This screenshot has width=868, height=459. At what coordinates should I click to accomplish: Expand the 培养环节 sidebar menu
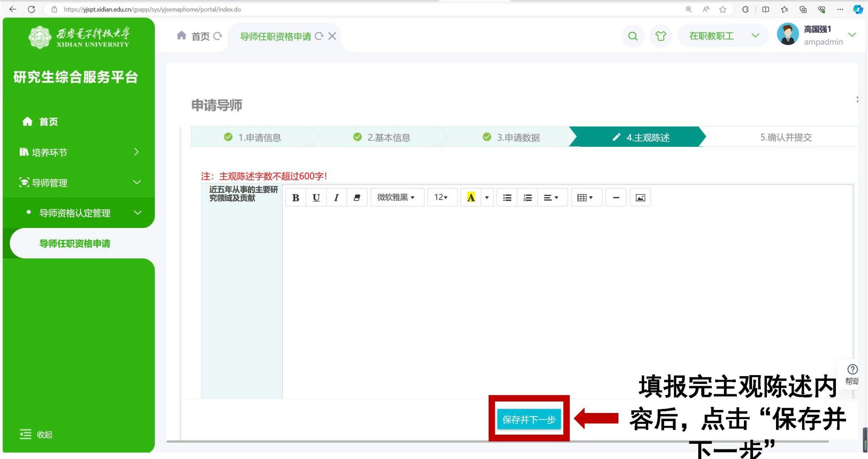[79, 152]
